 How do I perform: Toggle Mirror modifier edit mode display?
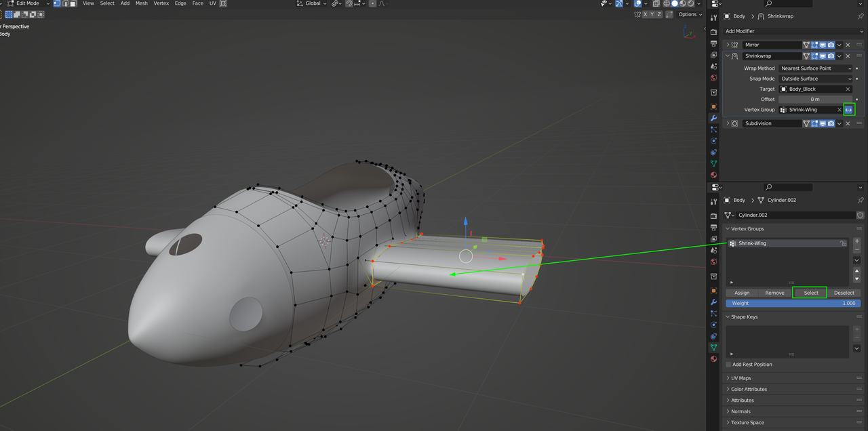[x=814, y=45]
